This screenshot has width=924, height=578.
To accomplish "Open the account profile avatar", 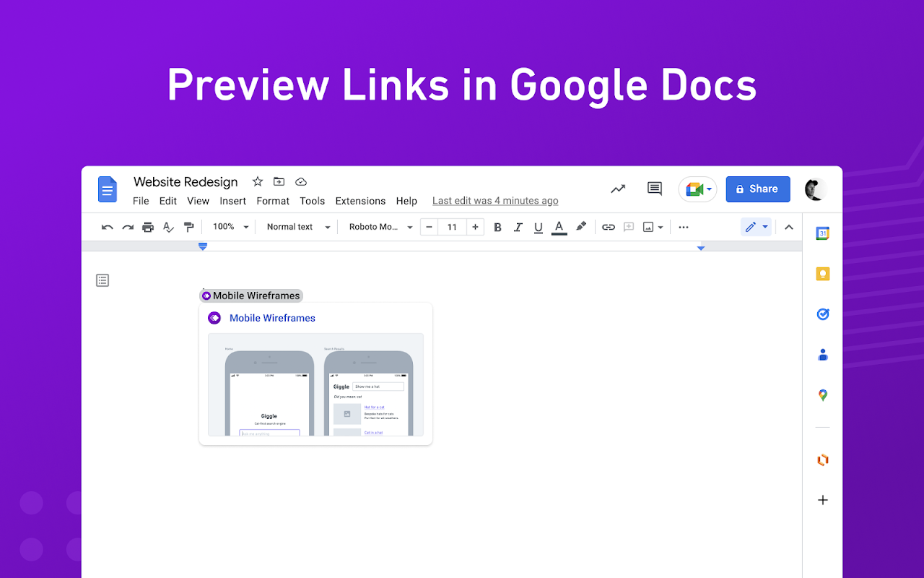I will point(816,189).
